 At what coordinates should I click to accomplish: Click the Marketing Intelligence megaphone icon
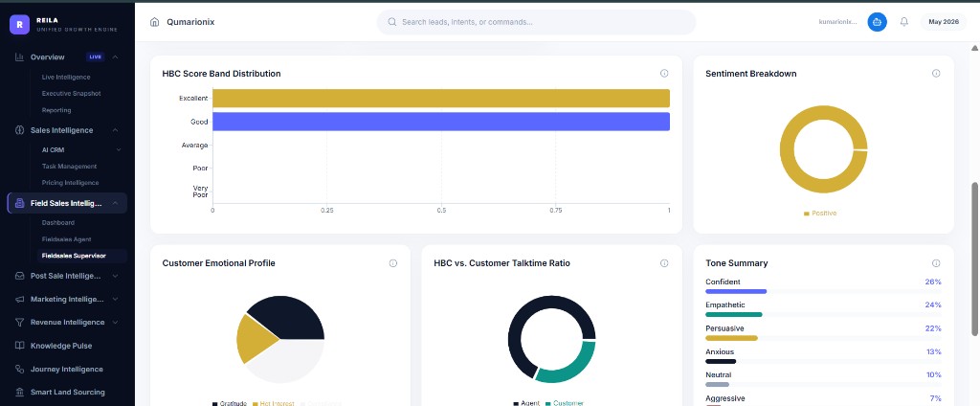[x=19, y=299]
